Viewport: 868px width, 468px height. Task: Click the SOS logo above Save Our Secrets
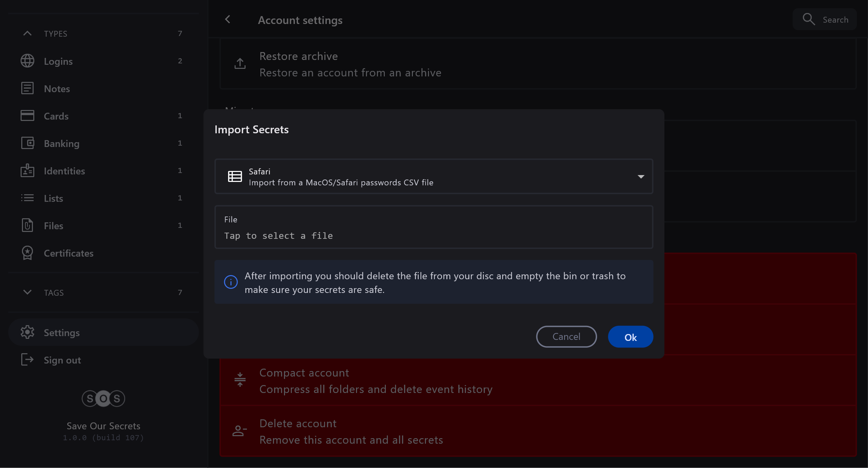point(103,398)
